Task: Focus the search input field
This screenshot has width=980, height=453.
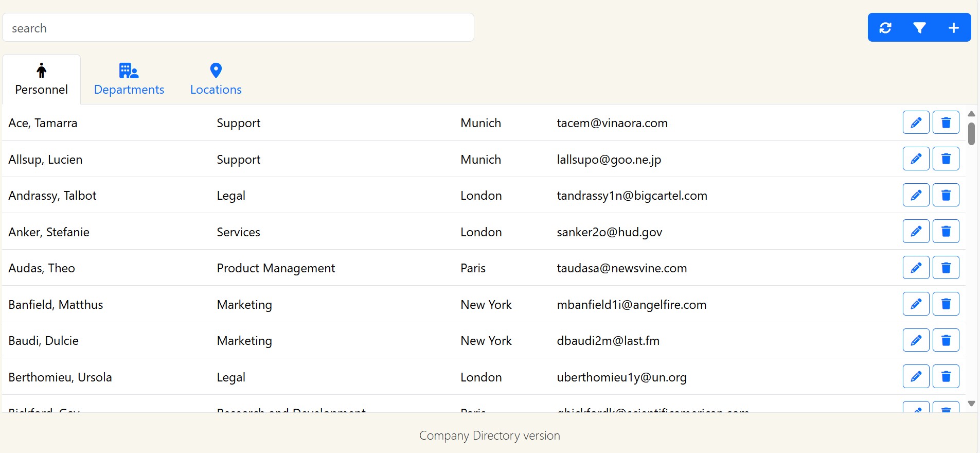Action: tap(238, 28)
